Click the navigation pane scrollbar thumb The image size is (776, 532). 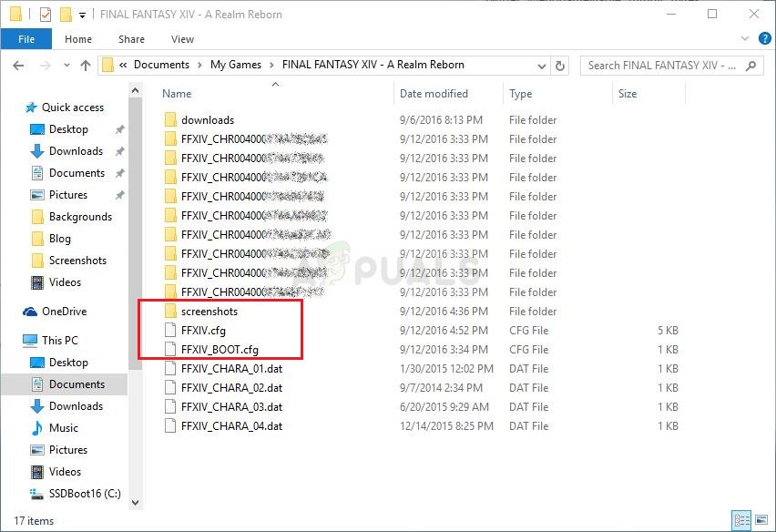point(135,232)
